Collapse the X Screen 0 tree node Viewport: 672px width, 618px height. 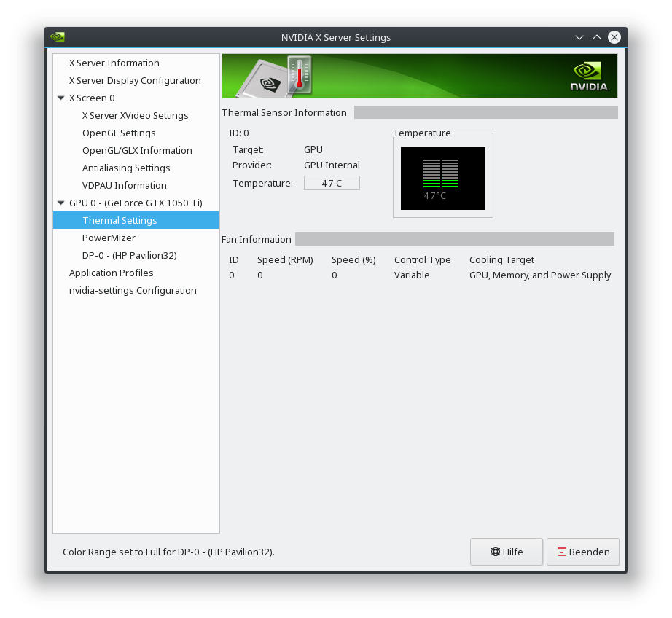60,98
